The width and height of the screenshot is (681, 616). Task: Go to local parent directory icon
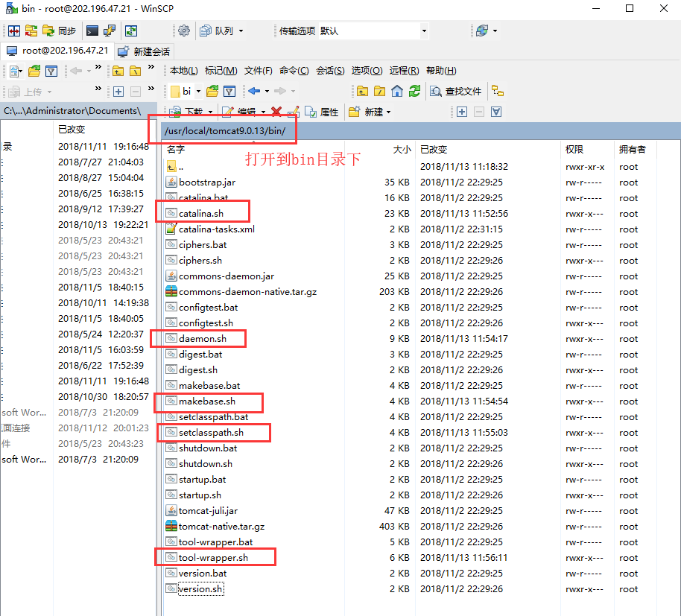[x=118, y=71]
